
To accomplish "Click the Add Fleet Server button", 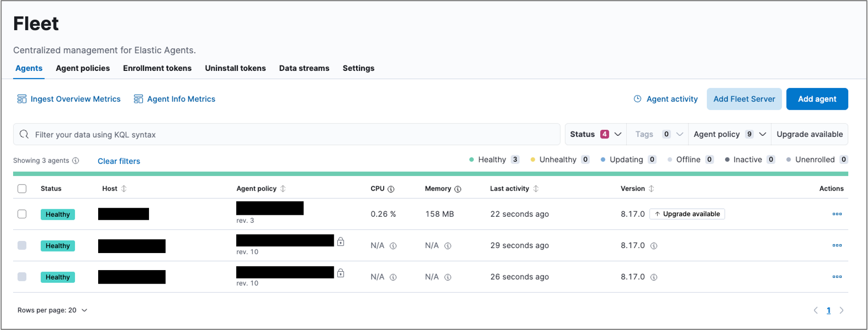I will 744,99.
